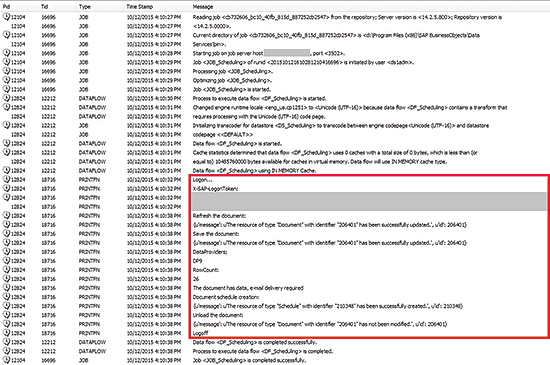Click clock icon on 'Initializing transcoder' row
550x365 pixels.
[x=6, y=125]
